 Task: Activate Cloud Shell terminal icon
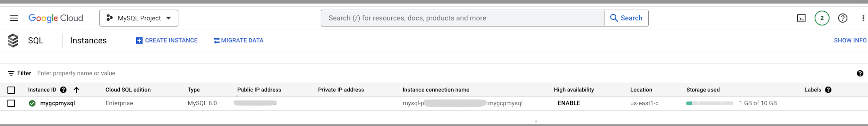[x=801, y=18]
